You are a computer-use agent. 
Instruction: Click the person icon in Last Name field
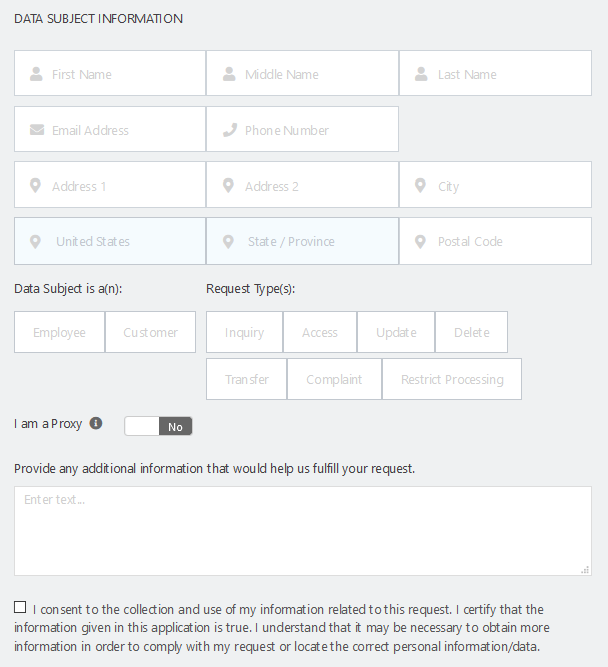point(420,74)
